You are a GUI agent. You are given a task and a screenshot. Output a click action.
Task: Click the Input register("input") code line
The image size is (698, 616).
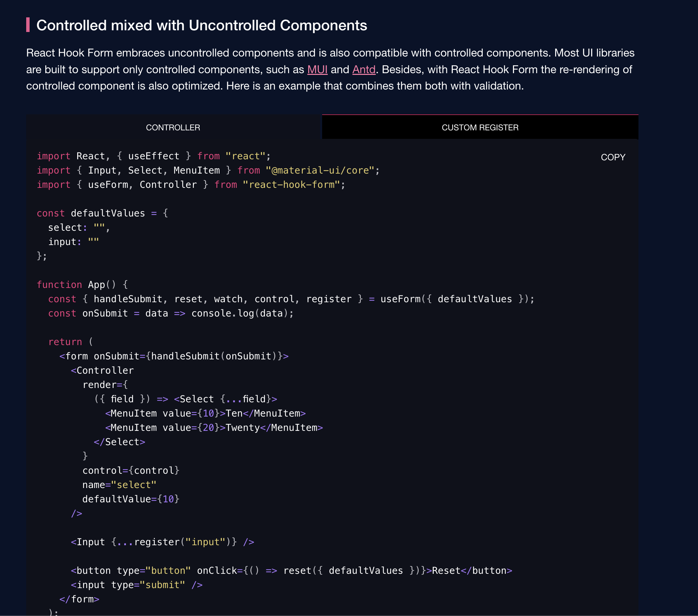(x=162, y=542)
